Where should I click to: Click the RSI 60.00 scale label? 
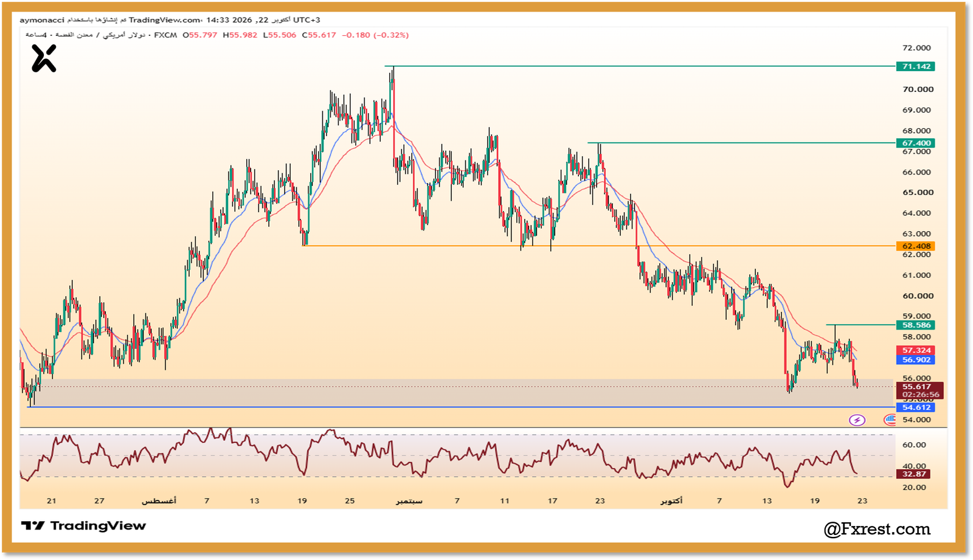click(914, 445)
